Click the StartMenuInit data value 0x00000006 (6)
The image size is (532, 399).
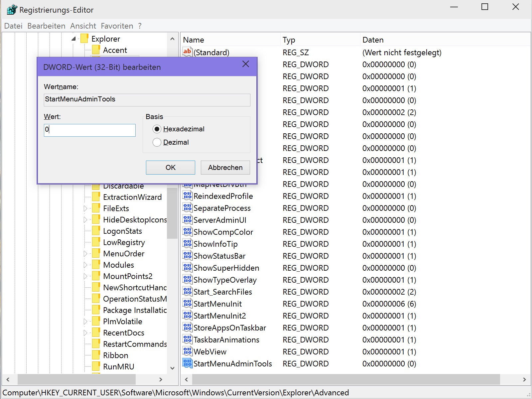click(x=389, y=304)
